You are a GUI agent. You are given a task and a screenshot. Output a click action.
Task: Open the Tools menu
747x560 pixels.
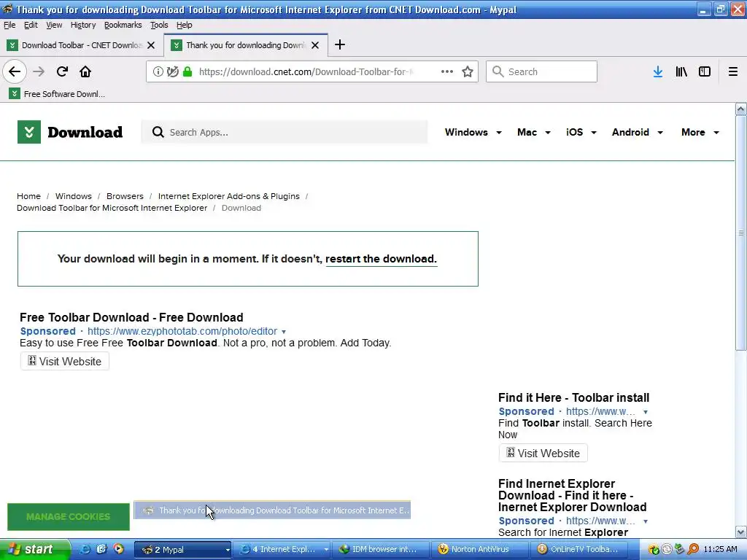click(159, 25)
